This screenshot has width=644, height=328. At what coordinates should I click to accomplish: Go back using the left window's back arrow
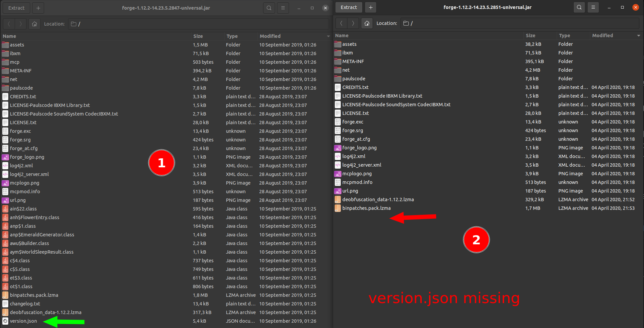(x=9, y=24)
